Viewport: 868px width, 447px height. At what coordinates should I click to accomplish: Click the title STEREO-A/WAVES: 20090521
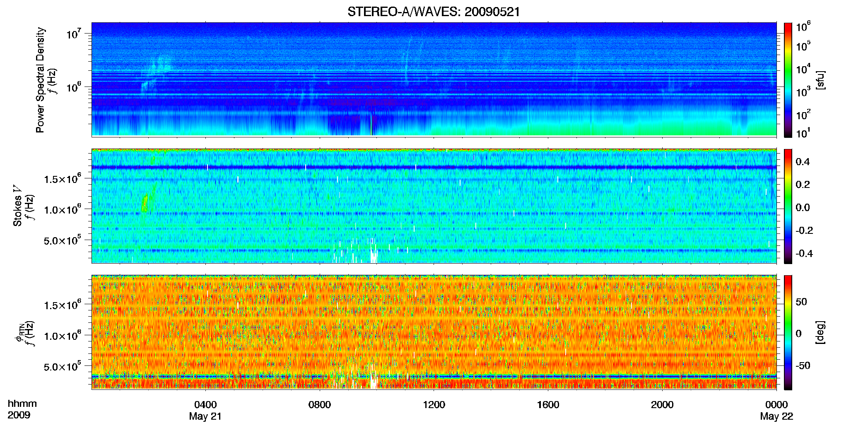pyautogui.click(x=434, y=12)
